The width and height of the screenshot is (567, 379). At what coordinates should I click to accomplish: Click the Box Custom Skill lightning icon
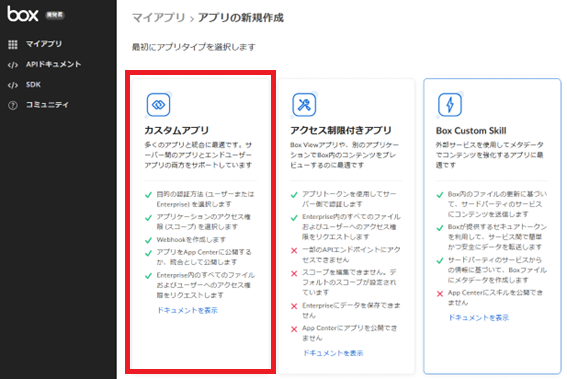450,105
